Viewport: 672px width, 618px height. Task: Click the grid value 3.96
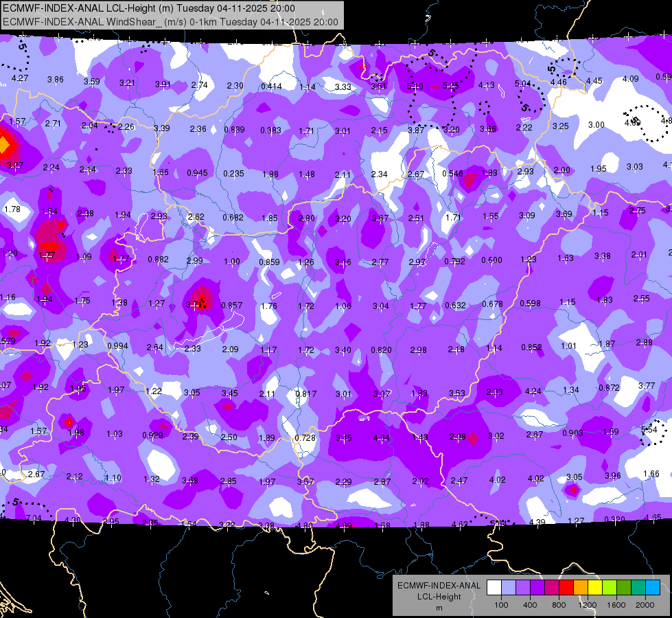[x=612, y=476]
